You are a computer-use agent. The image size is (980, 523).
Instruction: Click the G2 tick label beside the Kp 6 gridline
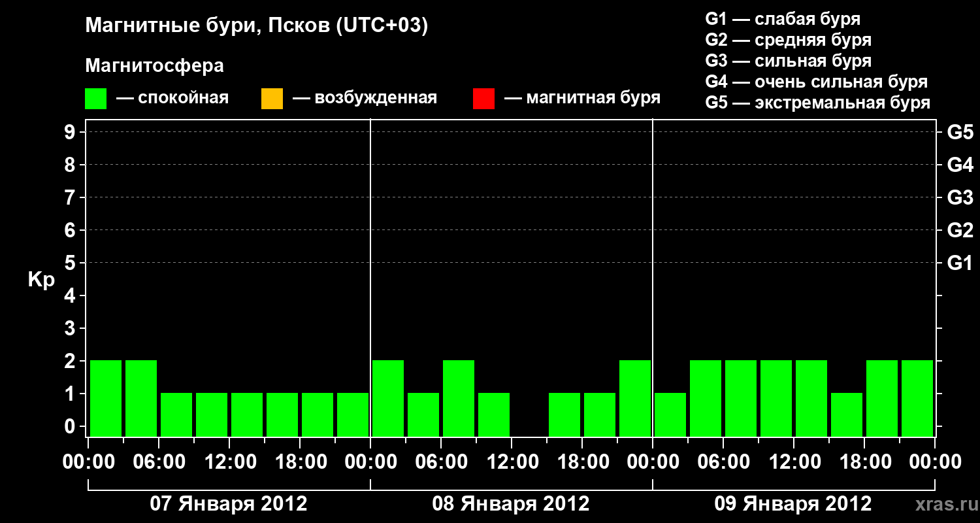coord(960,231)
